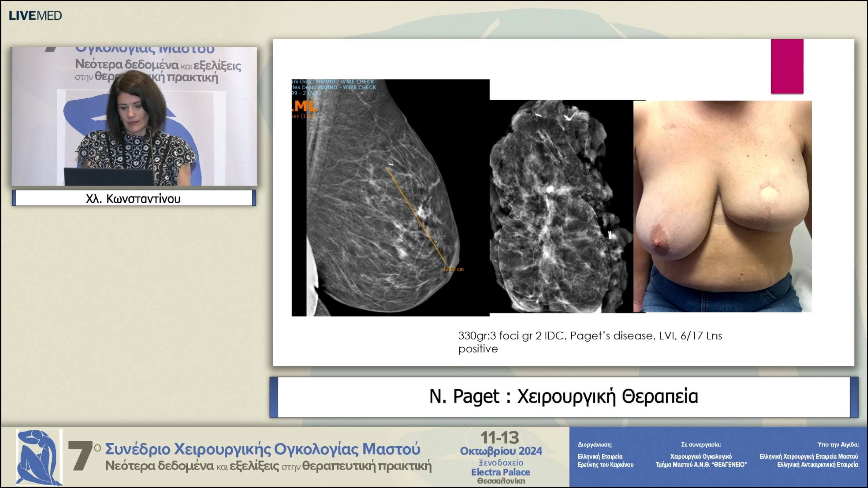868x488 pixels.
Task: Click the orange ML label on mammogram
Action: 305,106
